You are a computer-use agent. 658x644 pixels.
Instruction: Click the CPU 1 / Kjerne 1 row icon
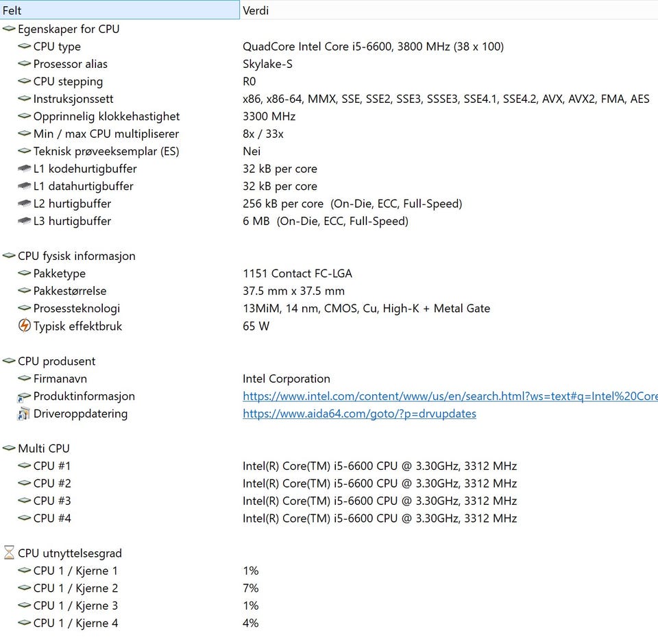[25, 571]
